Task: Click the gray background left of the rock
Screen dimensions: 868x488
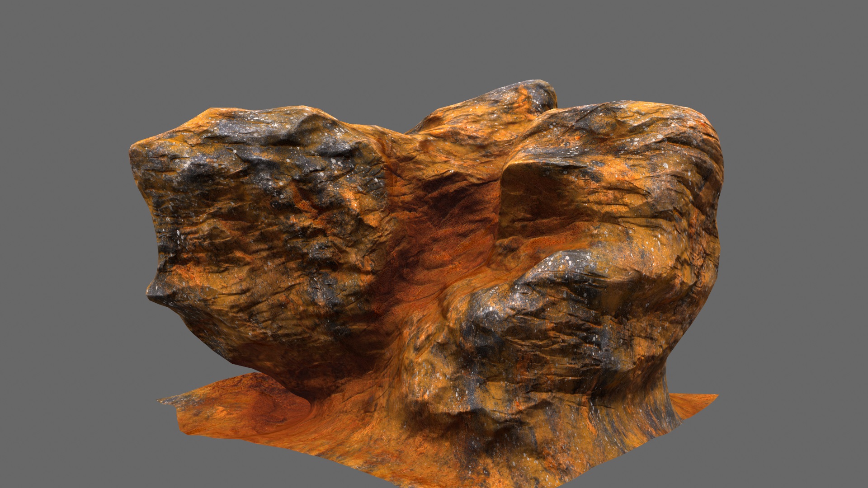Action: [x=63, y=244]
